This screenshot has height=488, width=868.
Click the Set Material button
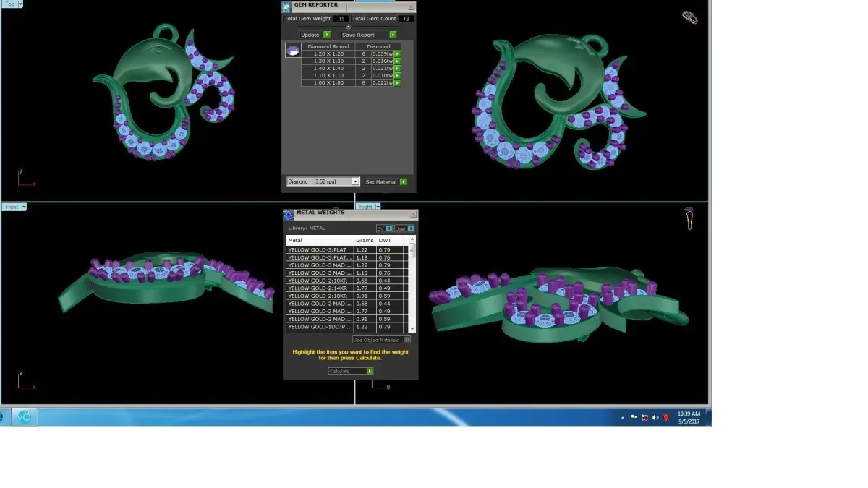(381, 182)
